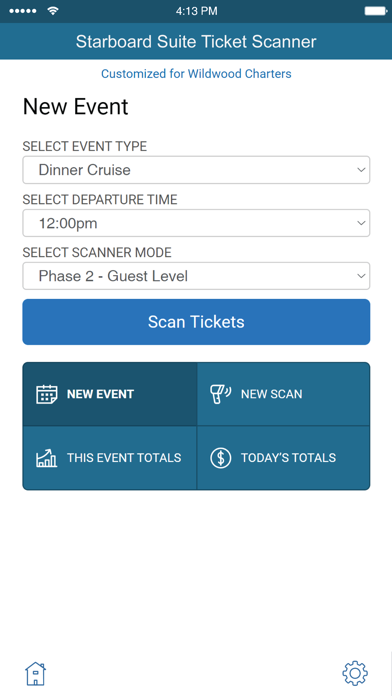Open THIS EVENT TOTALS tile
Viewport: 392px width, 696px height.
[110, 458]
